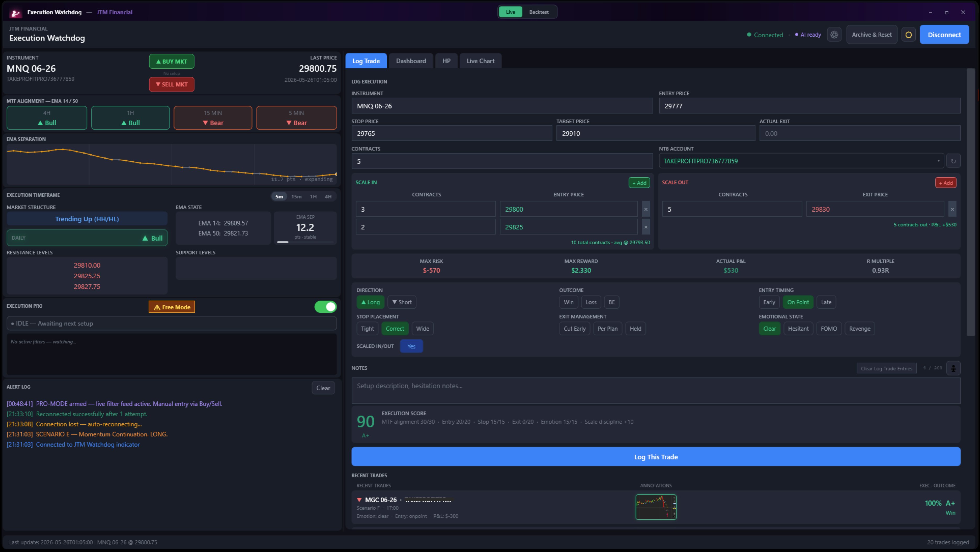Click the 1H Bull alignment tile
Image resolution: width=980 pixels, height=552 pixels.
pos(130,118)
